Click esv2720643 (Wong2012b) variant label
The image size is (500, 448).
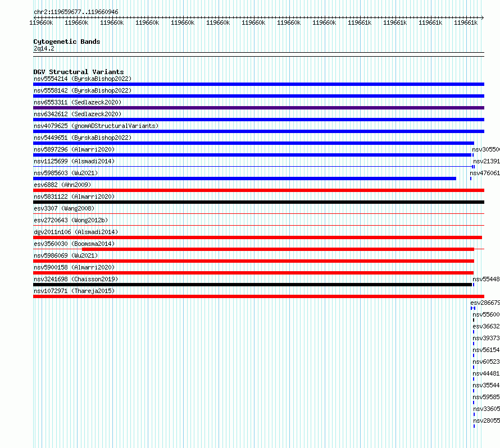(71, 220)
